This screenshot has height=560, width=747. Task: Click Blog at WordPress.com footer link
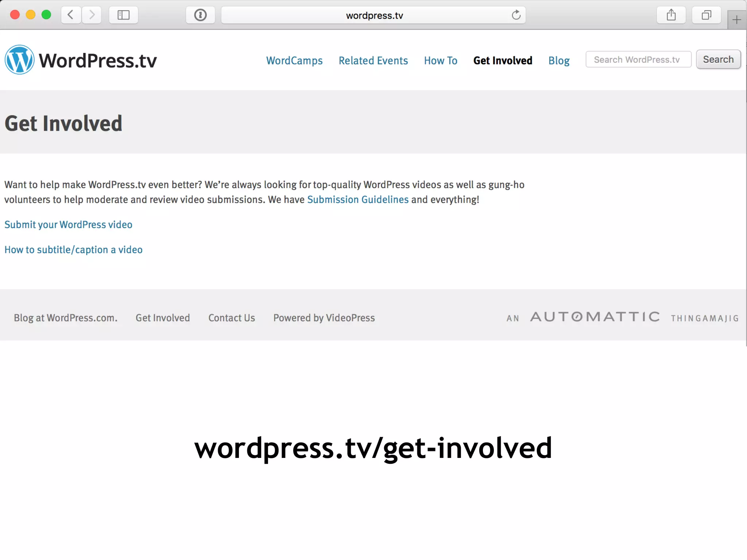point(66,318)
